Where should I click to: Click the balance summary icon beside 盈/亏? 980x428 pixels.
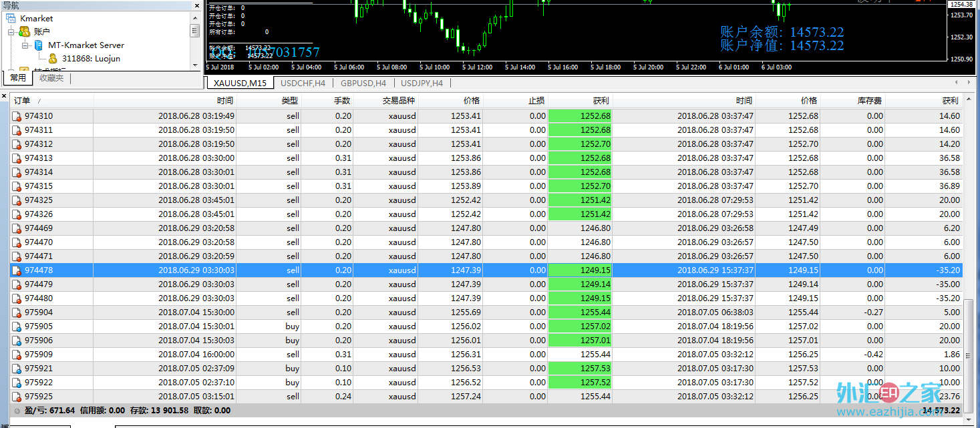(x=17, y=411)
